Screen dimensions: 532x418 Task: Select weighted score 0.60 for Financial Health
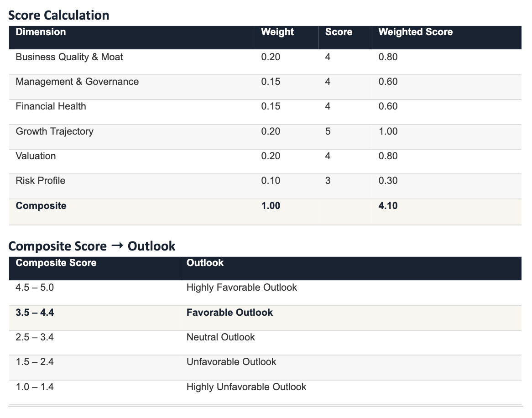click(388, 106)
